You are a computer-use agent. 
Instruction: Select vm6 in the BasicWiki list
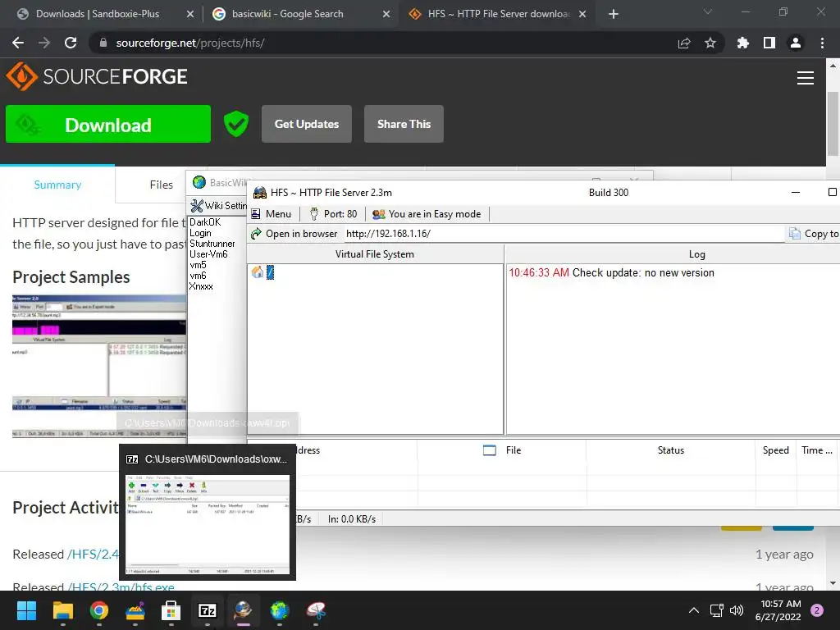pyautogui.click(x=198, y=276)
